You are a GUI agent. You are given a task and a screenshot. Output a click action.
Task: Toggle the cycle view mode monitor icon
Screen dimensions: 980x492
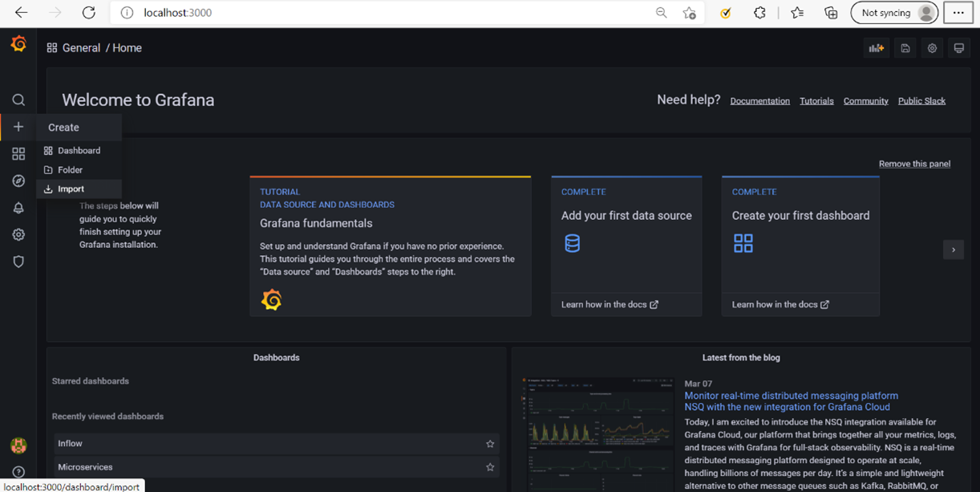[x=958, y=48]
